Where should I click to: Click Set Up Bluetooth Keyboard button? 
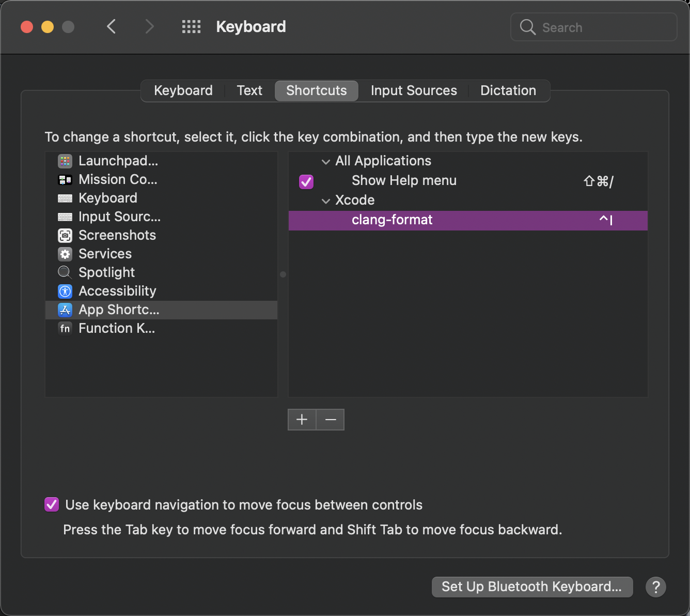(532, 587)
